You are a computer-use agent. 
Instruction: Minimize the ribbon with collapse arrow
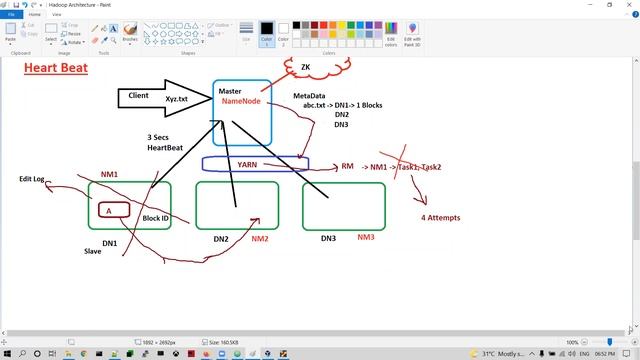pyautogui.click(x=627, y=14)
